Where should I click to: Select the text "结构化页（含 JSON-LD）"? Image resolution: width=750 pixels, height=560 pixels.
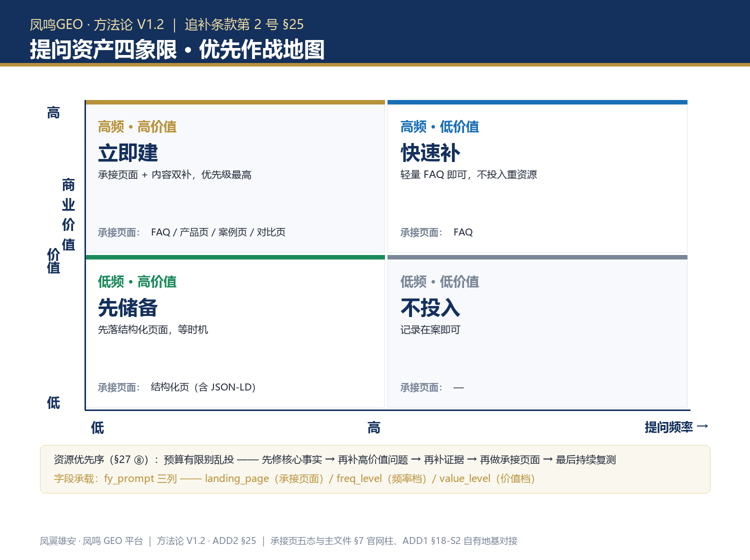tap(203, 387)
